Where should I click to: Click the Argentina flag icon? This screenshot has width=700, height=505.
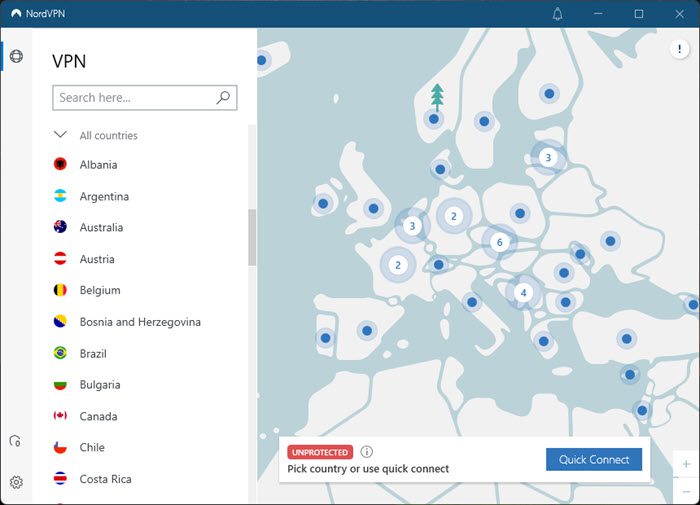click(x=60, y=196)
